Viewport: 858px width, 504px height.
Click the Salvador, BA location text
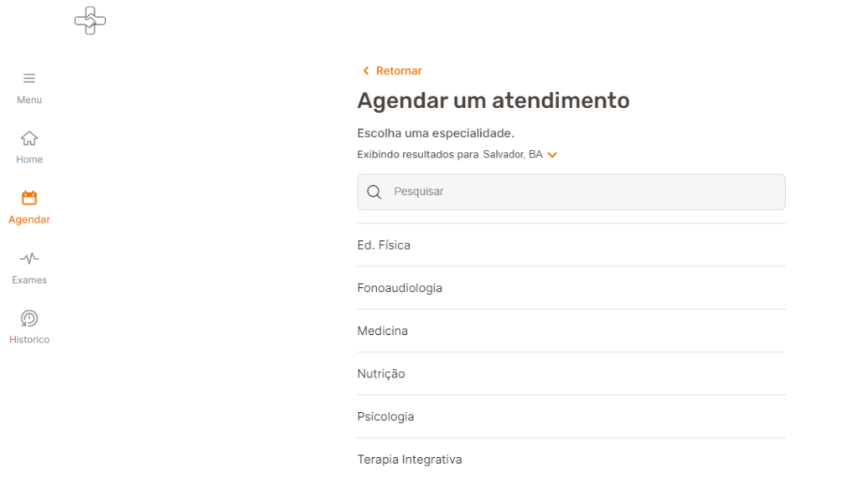click(x=513, y=155)
